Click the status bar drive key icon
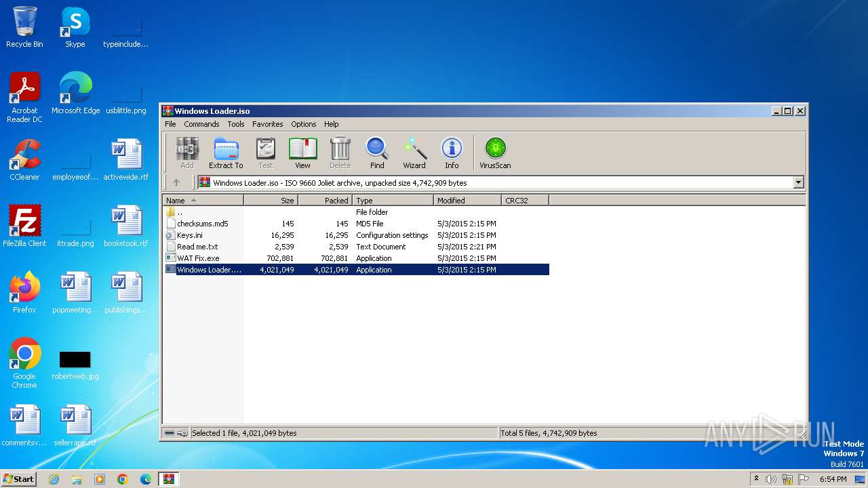The height and width of the screenshot is (488, 868). click(x=176, y=433)
